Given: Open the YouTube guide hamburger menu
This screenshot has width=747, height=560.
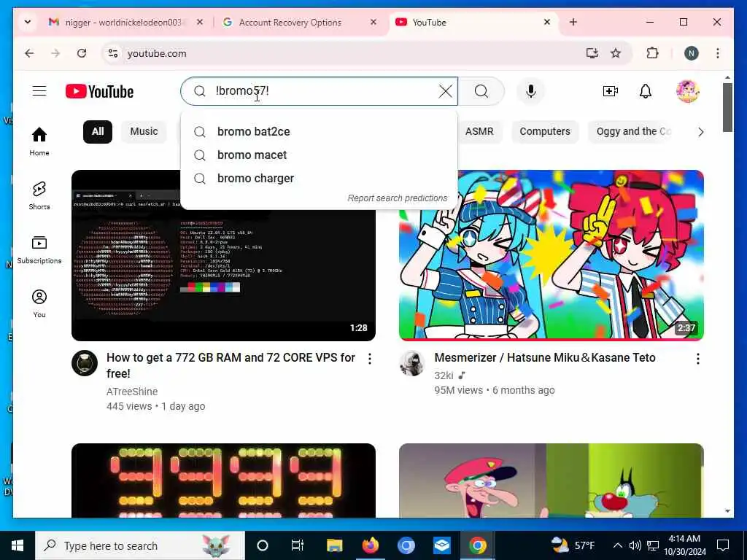Looking at the screenshot, I should [x=39, y=91].
